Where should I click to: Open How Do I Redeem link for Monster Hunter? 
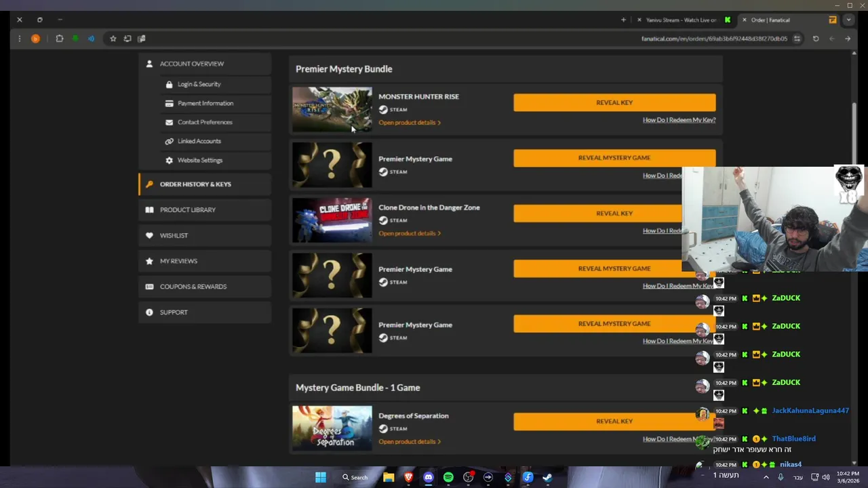point(679,120)
